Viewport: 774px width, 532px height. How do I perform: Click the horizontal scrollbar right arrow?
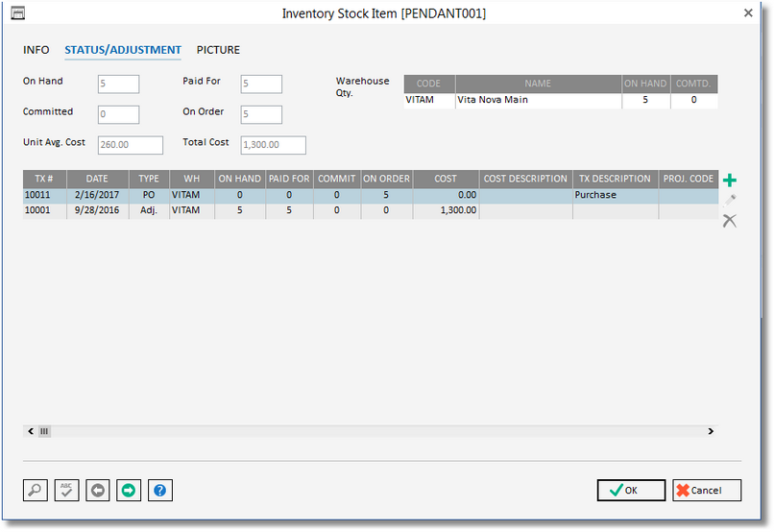point(711,432)
